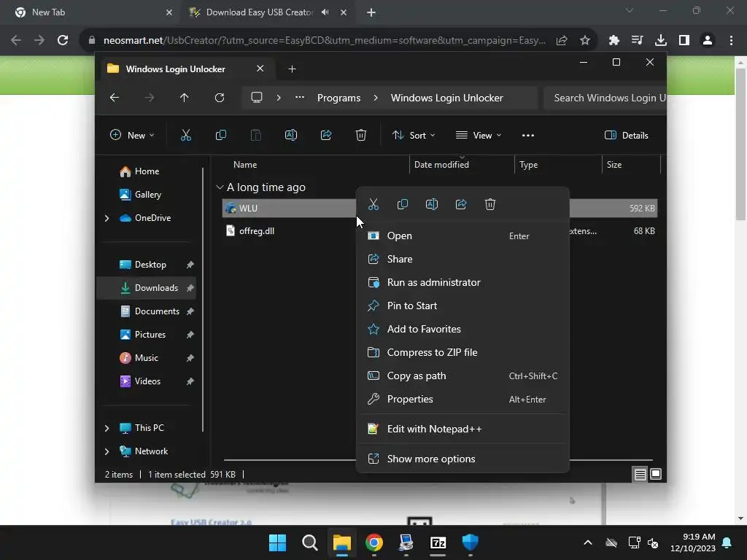This screenshot has height=560, width=747.
Task: Click Cut icon in Explorer toolbar
Action: coord(186,135)
